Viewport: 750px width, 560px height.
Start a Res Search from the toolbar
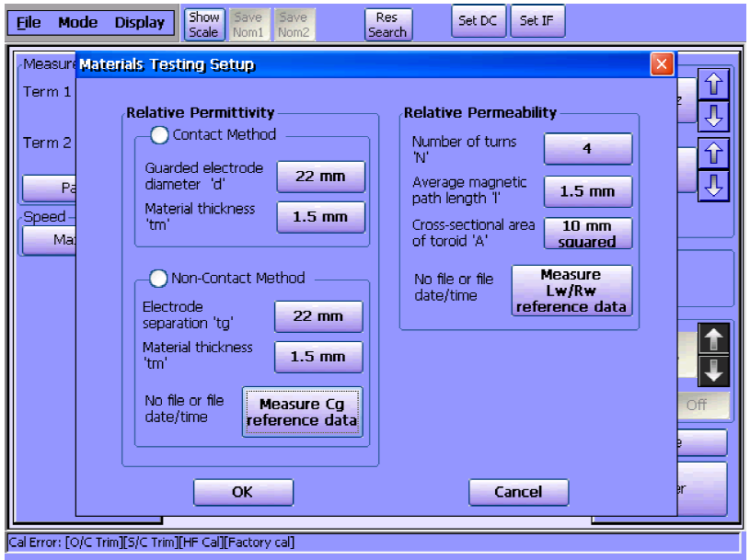(387, 24)
